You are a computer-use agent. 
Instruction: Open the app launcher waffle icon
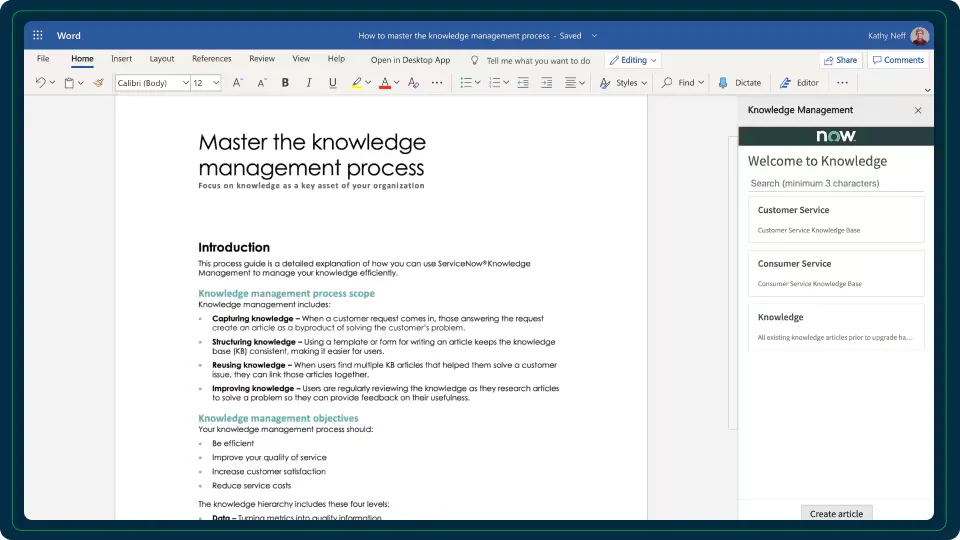coord(38,35)
